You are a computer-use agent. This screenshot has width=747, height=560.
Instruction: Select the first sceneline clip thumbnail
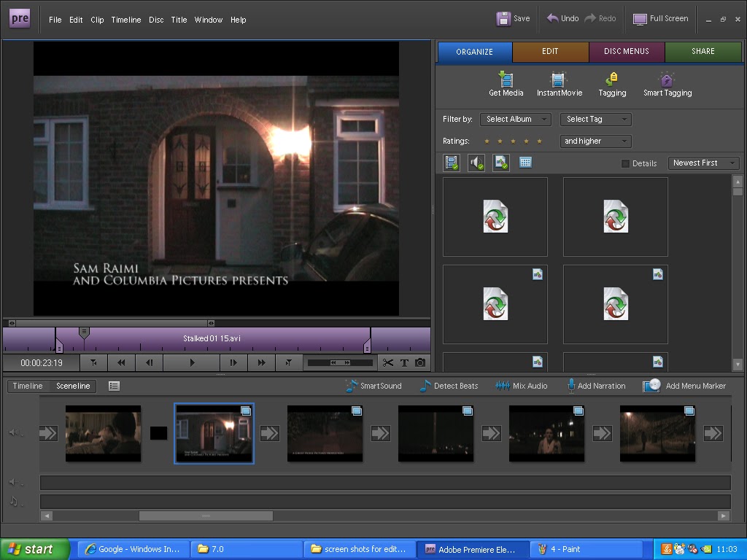(x=103, y=433)
